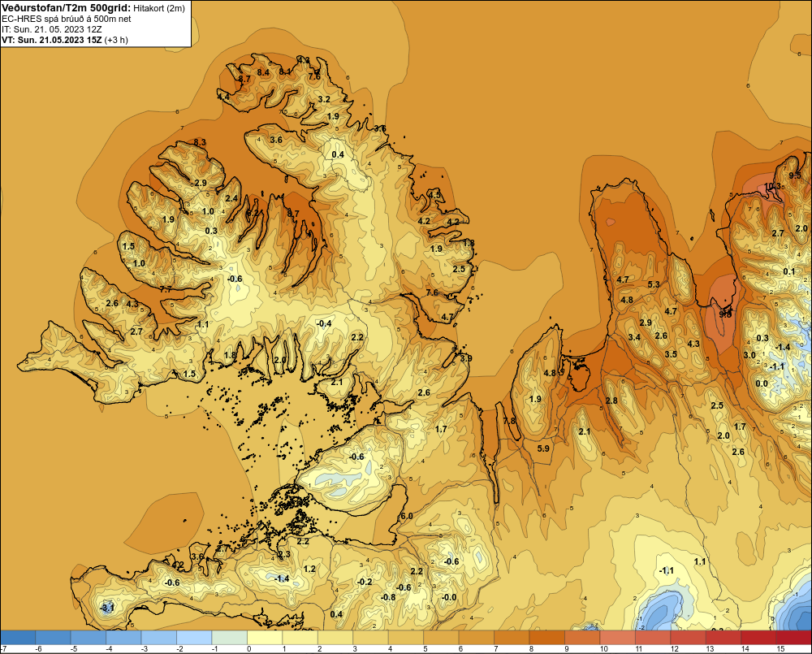812x654 pixels.
Task: Click the '-0.8' temperature value
Action: coord(388,597)
